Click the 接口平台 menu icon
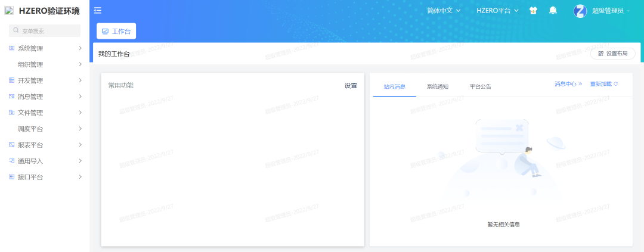The height and width of the screenshot is (252, 644). (x=11, y=177)
